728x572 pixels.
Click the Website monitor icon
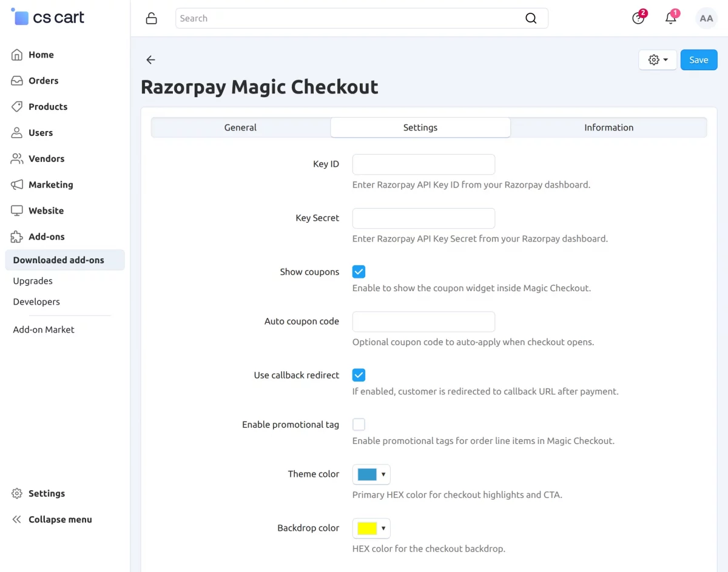[17, 211]
